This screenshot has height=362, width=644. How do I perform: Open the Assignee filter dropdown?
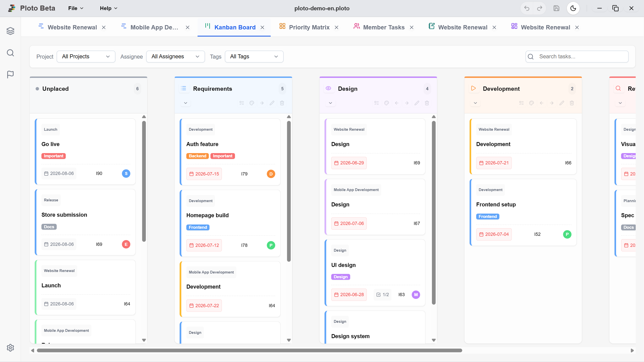pos(176,57)
